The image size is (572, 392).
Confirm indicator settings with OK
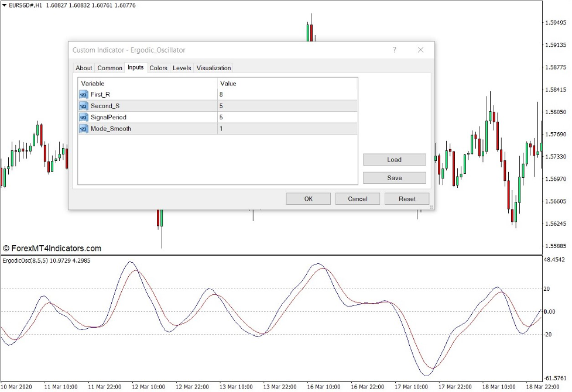click(308, 198)
